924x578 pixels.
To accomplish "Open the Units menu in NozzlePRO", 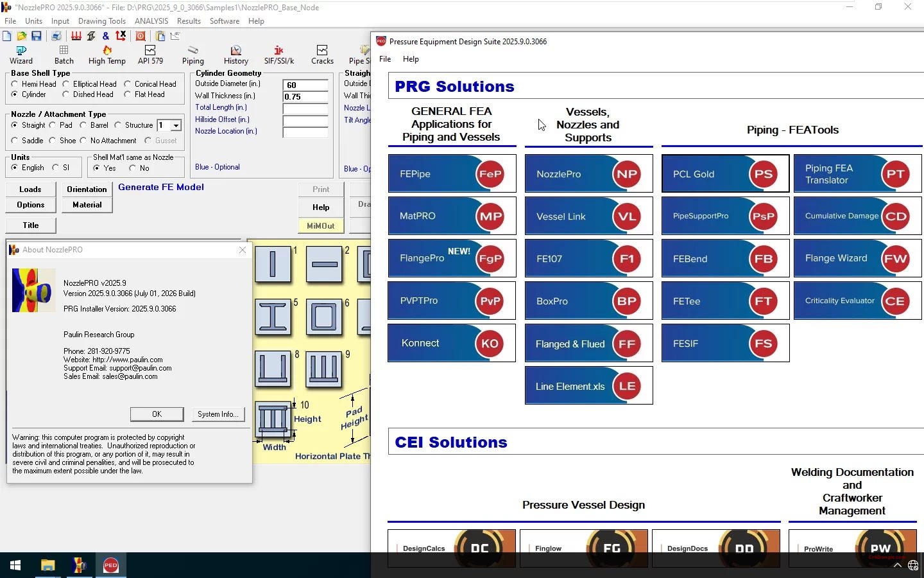I will 33,21.
